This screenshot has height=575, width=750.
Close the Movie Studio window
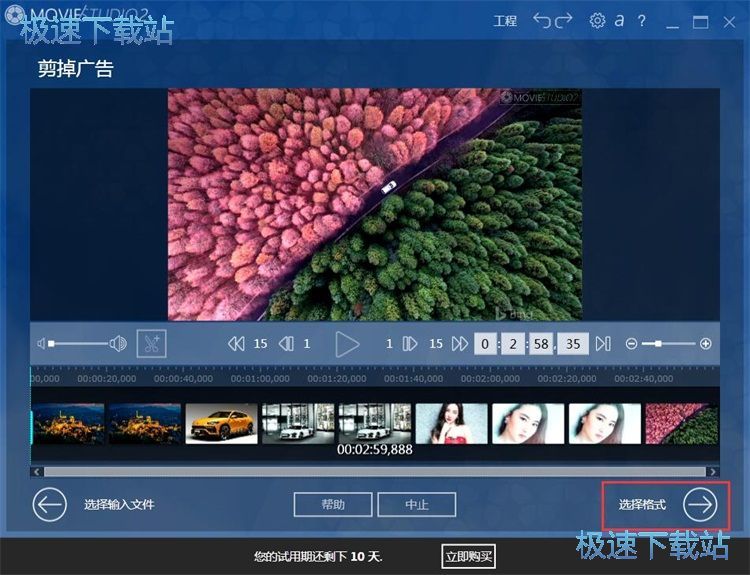pos(729,22)
